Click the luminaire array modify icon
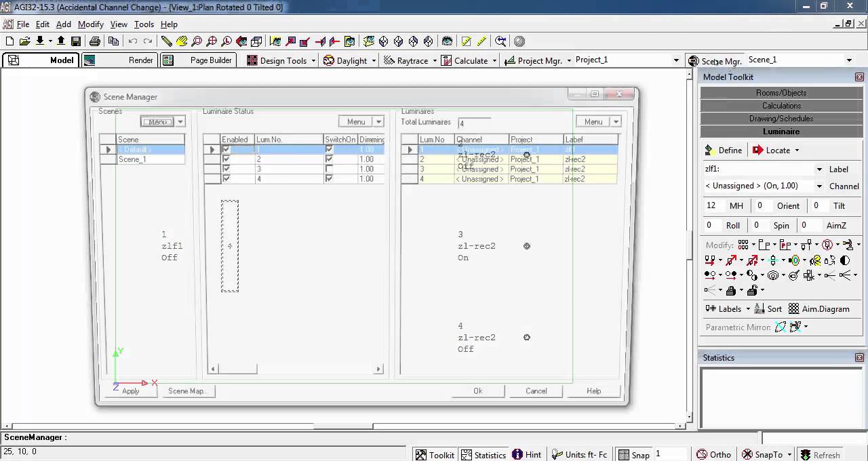Viewport: 868px width, 461px height. [743, 245]
